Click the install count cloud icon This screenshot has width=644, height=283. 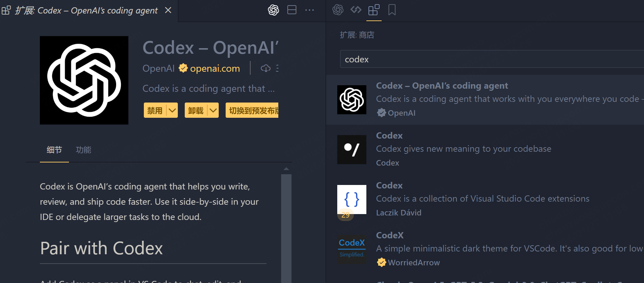pyautogui.click(x=266, y=68)
